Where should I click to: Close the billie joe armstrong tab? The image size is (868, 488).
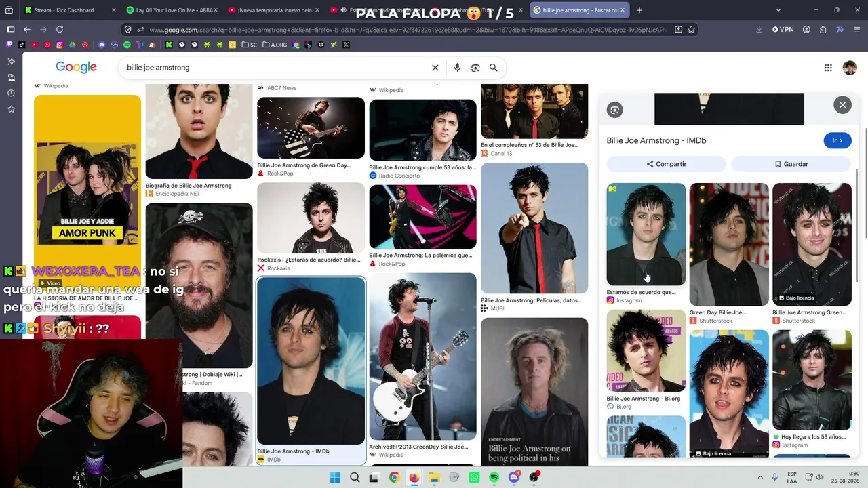(622, 10)
